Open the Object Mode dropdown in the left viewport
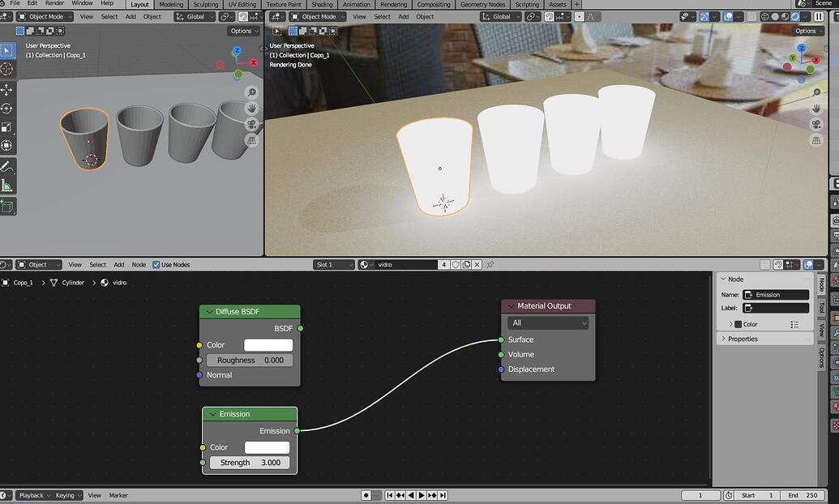Screen dimensions: 839x504 coord(45,16)
